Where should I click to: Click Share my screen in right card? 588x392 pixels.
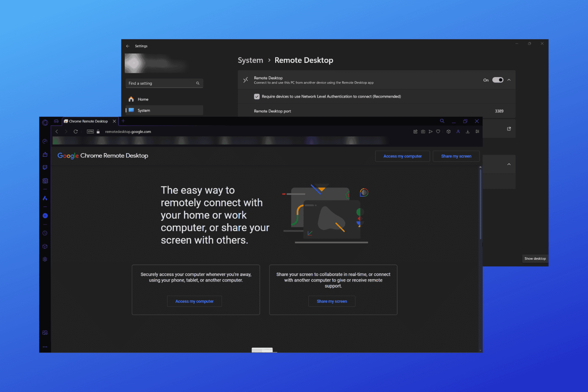pyautogui.click(x=332, y=301)
